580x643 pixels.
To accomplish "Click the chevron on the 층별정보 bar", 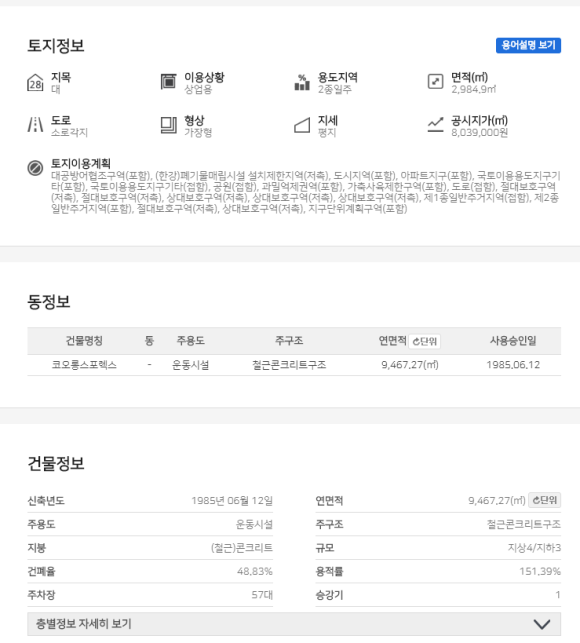I will (x=542, y=625).
